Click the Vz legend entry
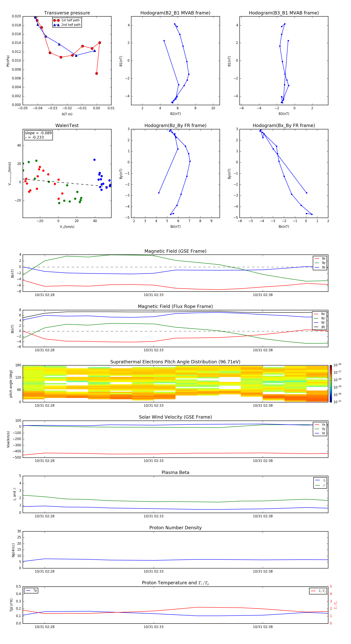 (320, 433)
